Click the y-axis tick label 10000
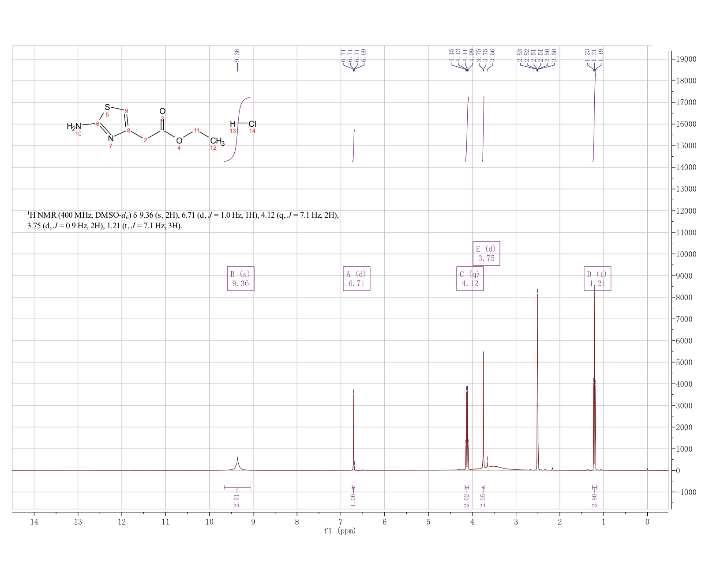The image size is (728, 563). [686, 254]
